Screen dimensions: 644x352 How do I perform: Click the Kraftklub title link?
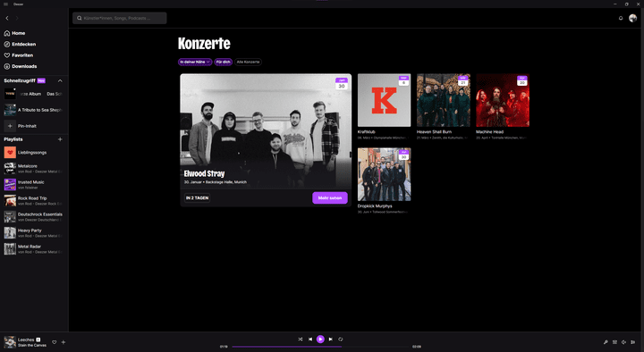coord(367,132)
